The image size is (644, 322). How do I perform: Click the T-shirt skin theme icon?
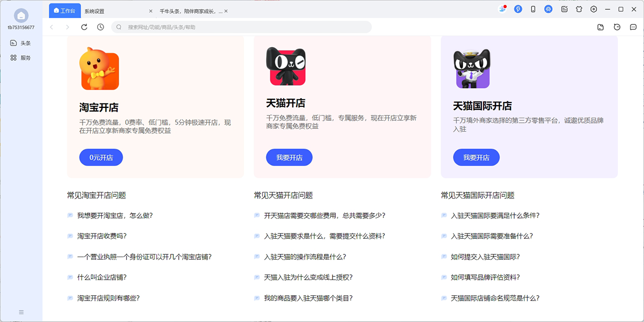click(579, 9)
